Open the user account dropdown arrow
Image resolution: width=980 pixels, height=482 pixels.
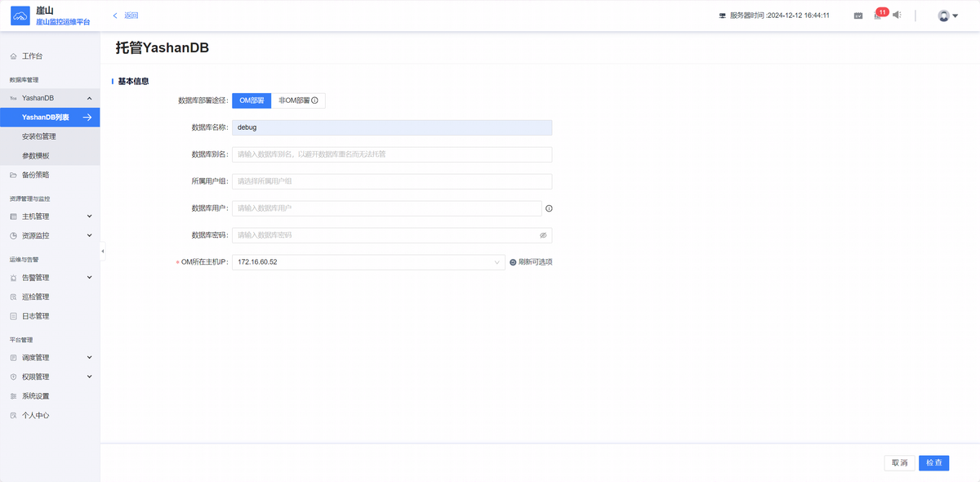pyautogui.click(x=955, y=16)
